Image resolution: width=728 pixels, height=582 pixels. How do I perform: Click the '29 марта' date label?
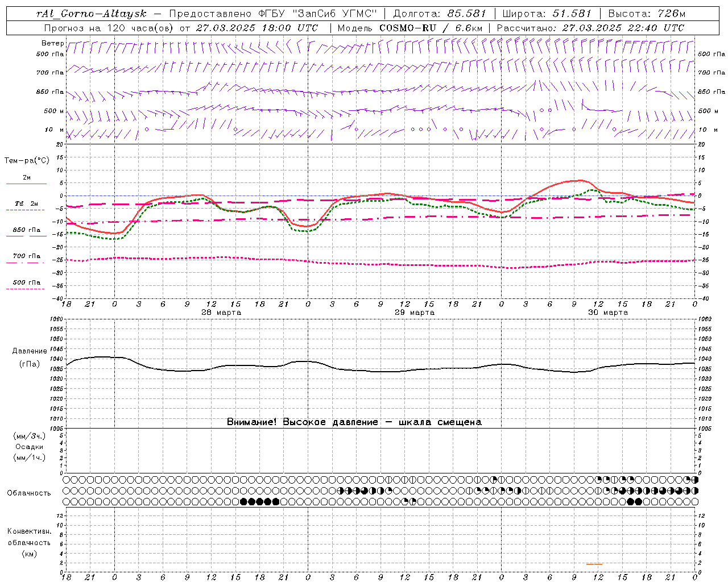click(x=415, y=313)
